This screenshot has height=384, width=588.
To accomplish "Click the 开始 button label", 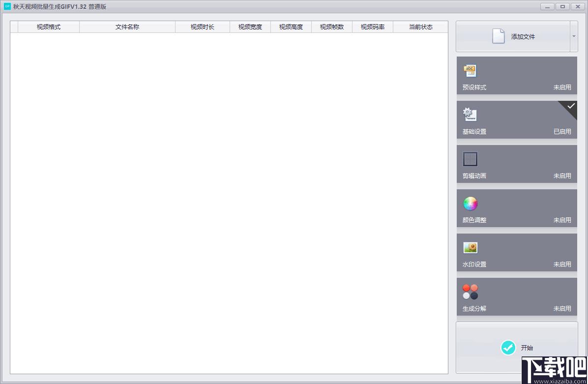I will click(527, 348).
